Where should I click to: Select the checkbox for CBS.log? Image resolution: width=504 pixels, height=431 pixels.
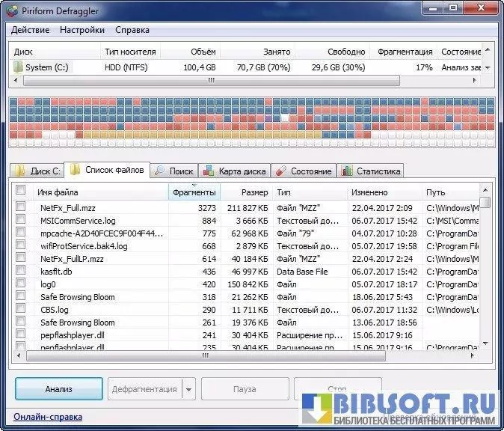tap(21, 310)
